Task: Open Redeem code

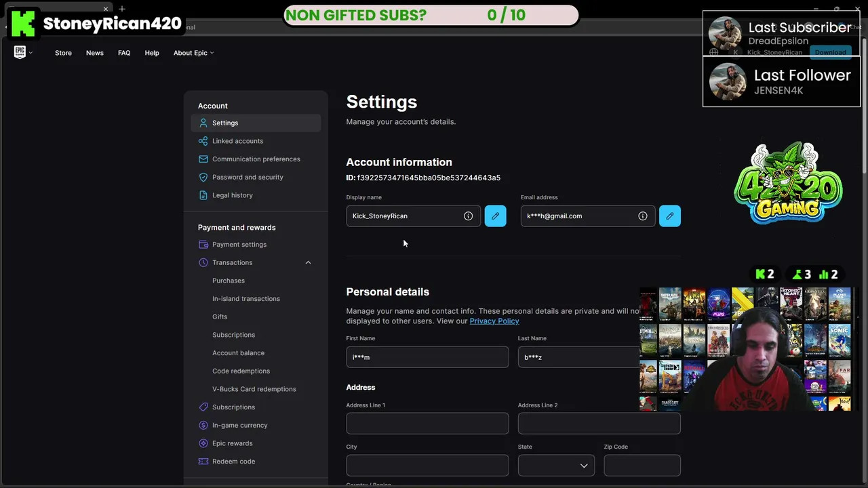Action: (x=233, y=462)
